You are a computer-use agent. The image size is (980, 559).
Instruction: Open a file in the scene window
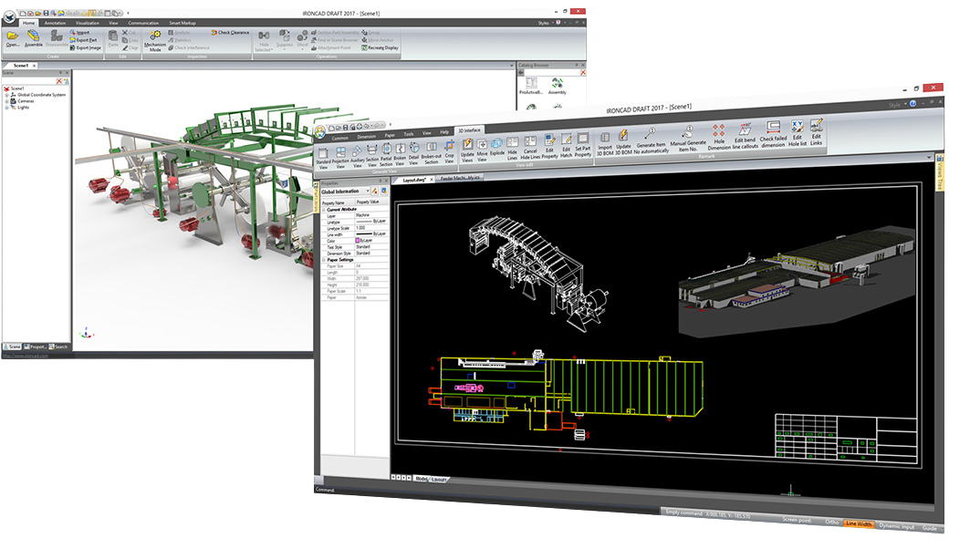[12, 39]
